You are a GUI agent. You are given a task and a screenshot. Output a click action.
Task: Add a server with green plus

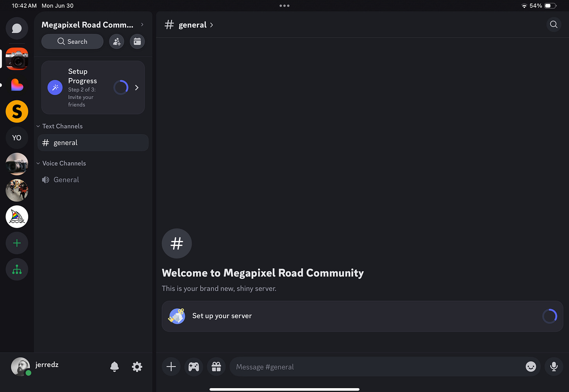pyautogui.click(x=17, y=243)
